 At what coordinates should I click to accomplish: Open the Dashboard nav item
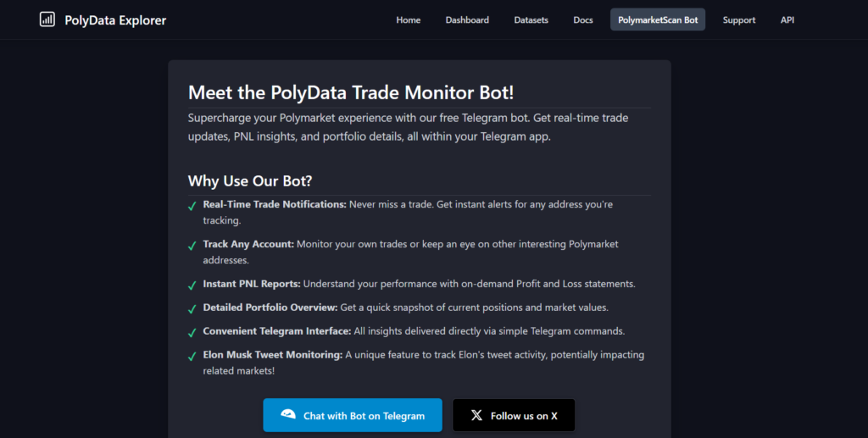pyautogui.click(x=467, y=20)
